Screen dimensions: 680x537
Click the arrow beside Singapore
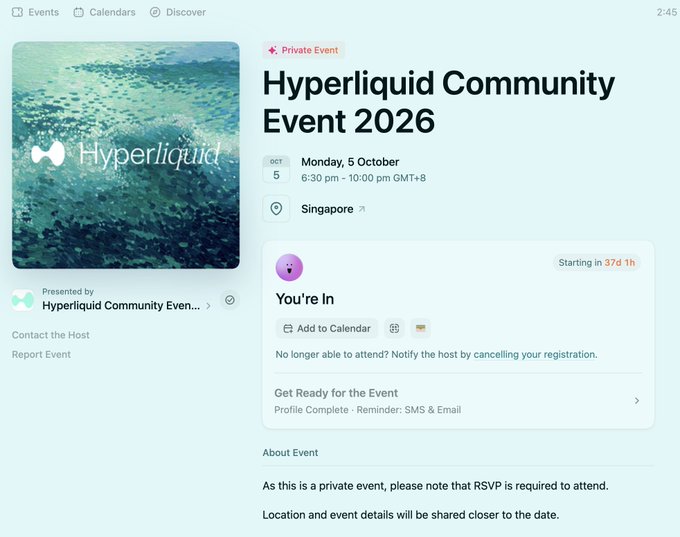361,209
